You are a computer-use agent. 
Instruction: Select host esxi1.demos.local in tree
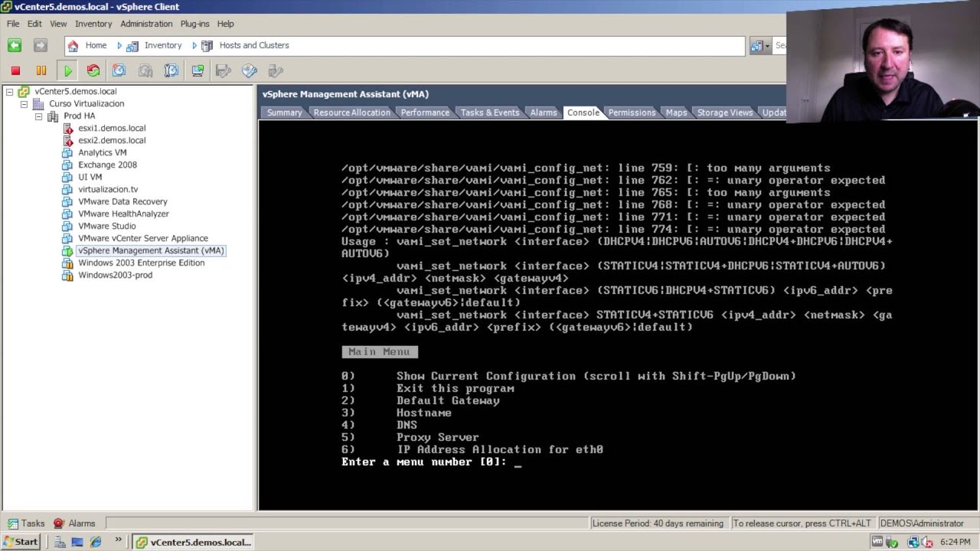[x=112, y=129]
